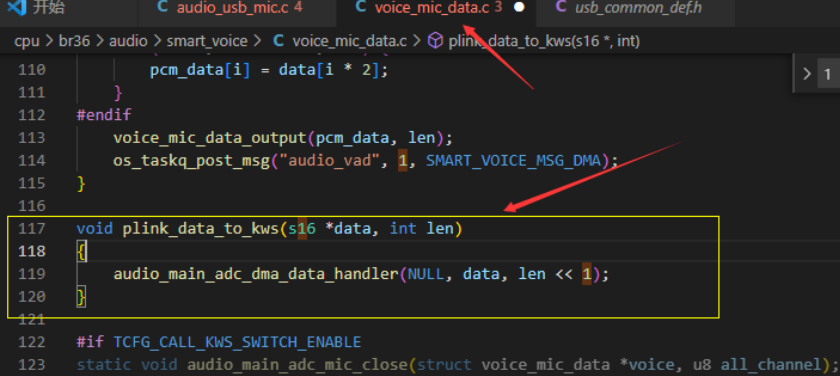Click the unsaved dot on voice_mic_data.c tab

519,7
